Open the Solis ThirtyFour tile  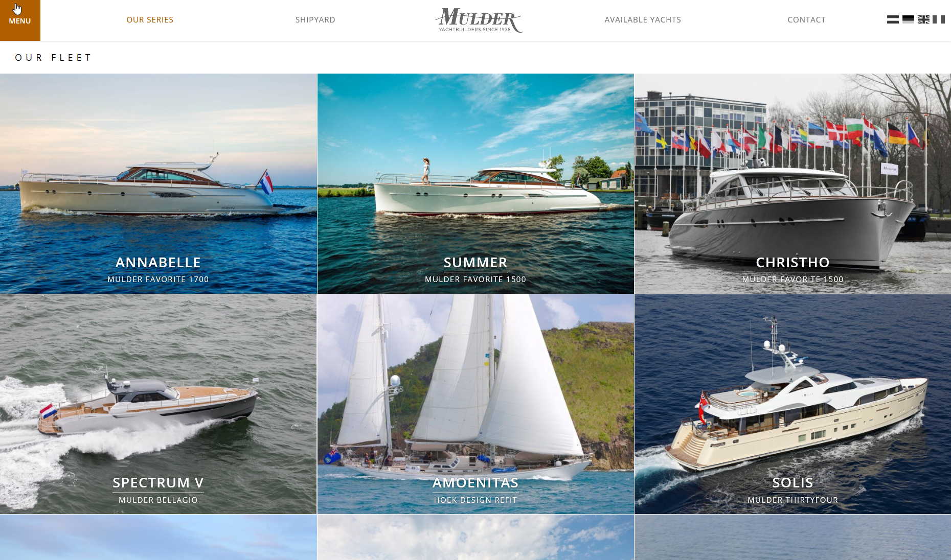tap(792, 404)
